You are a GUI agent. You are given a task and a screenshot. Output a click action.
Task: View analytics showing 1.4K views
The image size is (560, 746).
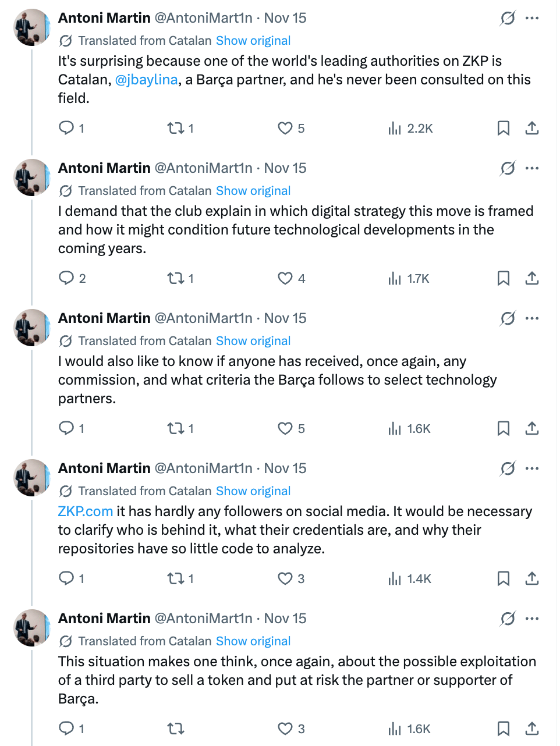click(411, 578)
